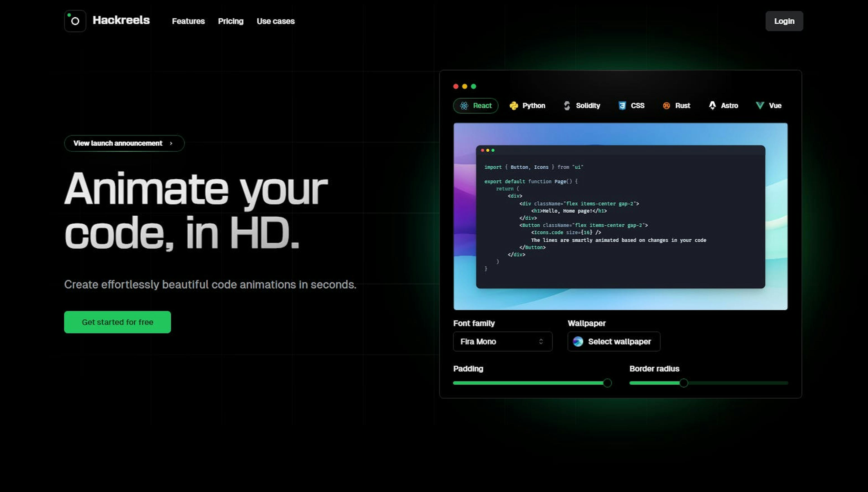Click the Rust gear icon
This screenshot has height=492, width=868.
666,106
